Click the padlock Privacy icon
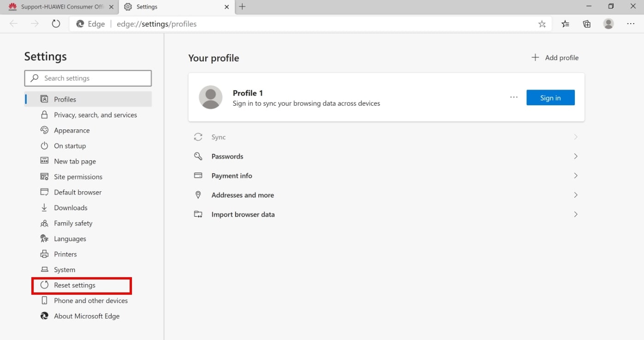644x340 pixels. click(x=44, y=115)
